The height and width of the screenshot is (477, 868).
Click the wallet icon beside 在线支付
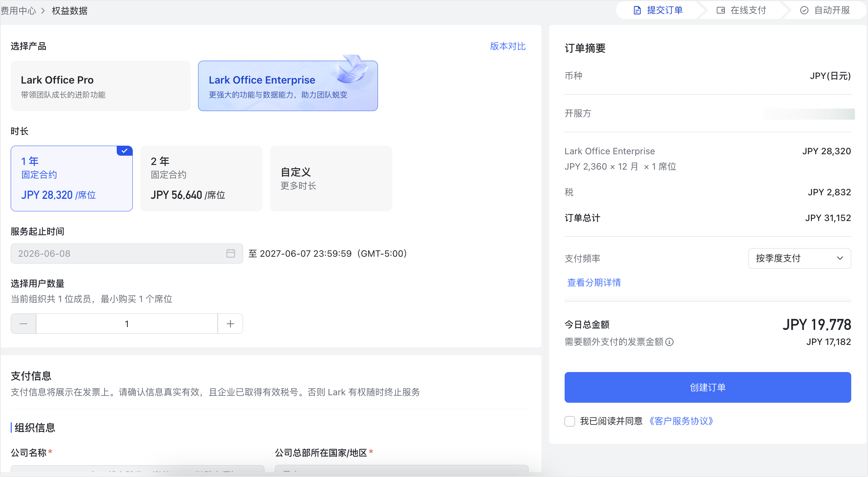(721, 10)
